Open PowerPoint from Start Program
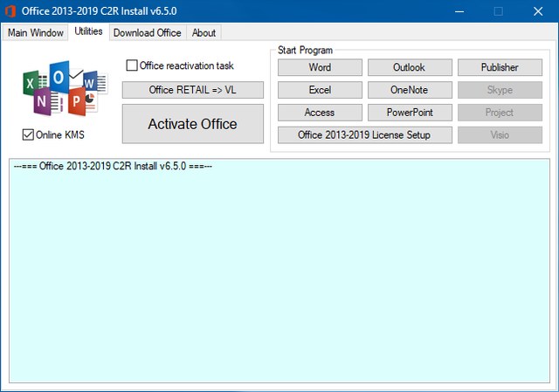The width and height of the screenshot is (559, 392). click(x=409, y=113)
